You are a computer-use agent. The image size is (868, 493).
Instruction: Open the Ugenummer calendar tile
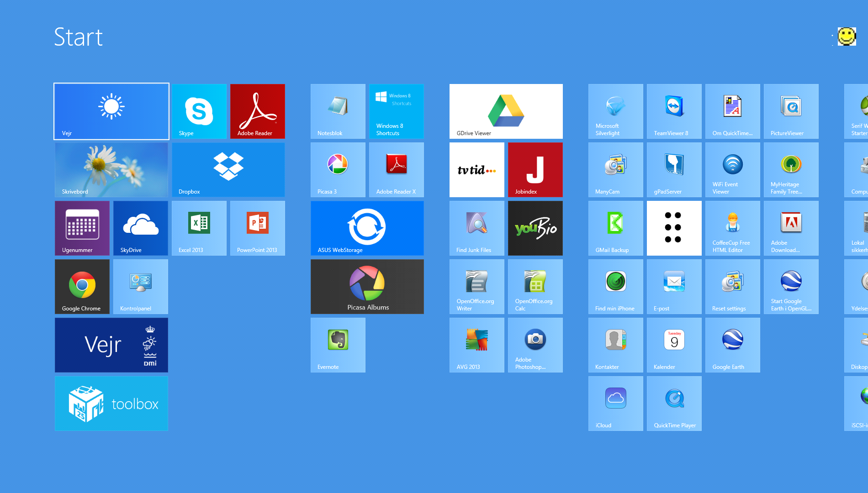tap(82, 228)
